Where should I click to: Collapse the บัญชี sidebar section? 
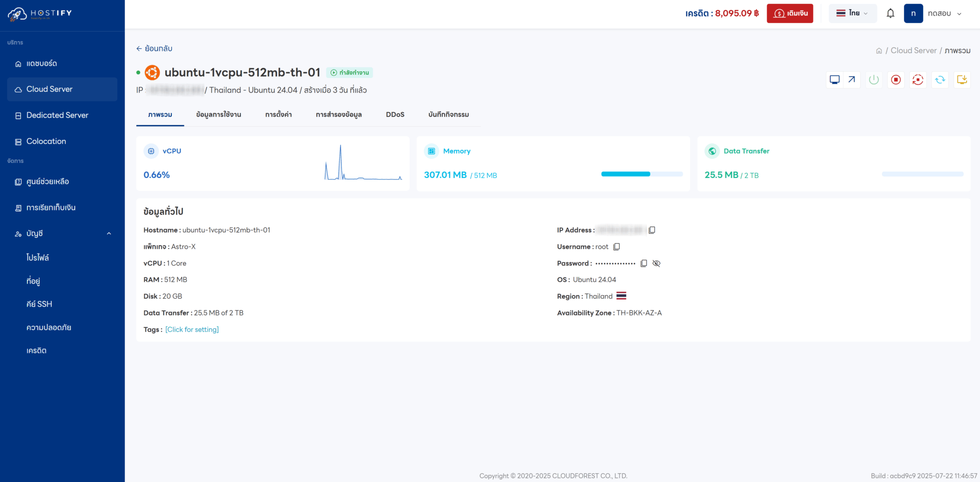(109, 233)
